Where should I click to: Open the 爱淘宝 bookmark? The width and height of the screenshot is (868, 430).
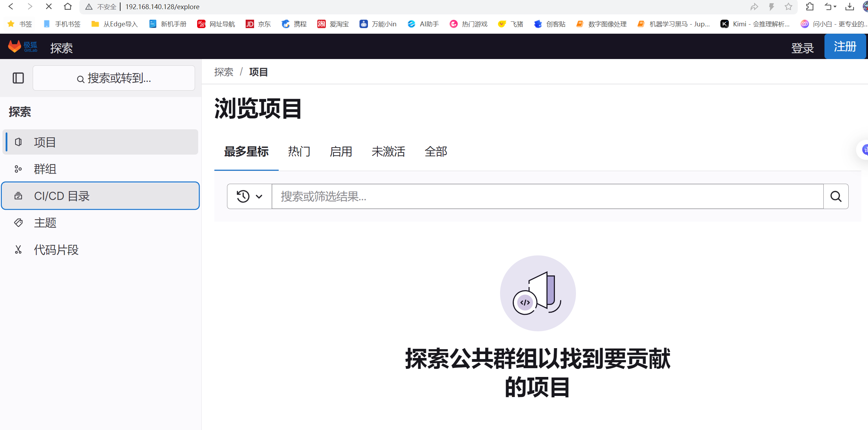333,24
